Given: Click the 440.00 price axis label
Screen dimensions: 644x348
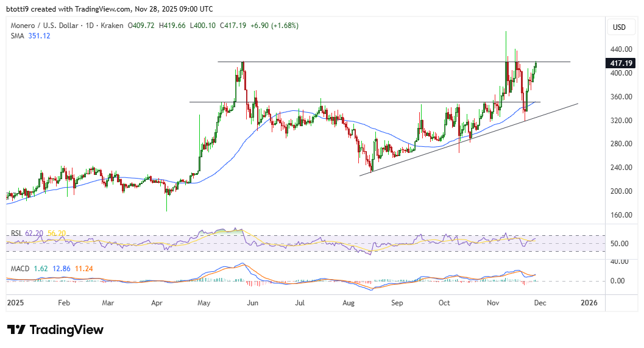Looking at the screenshot, I should point(621,49).
